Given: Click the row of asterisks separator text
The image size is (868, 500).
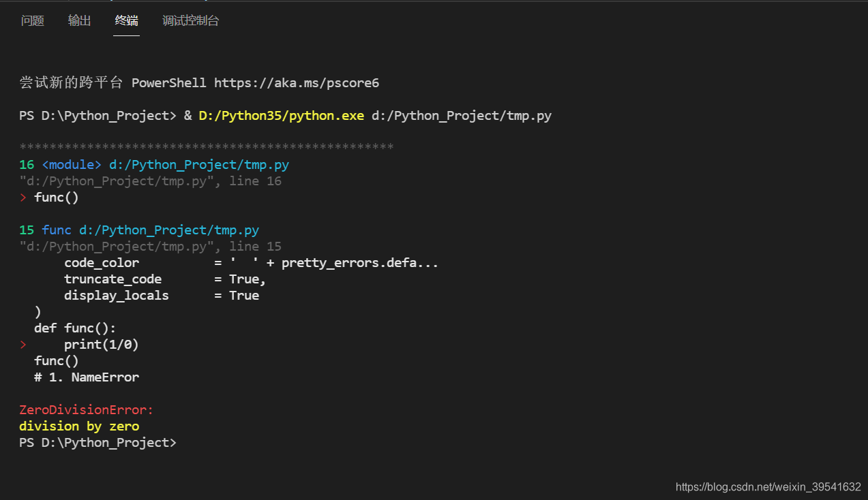Looking at the screenshot, I should (207, 148).
